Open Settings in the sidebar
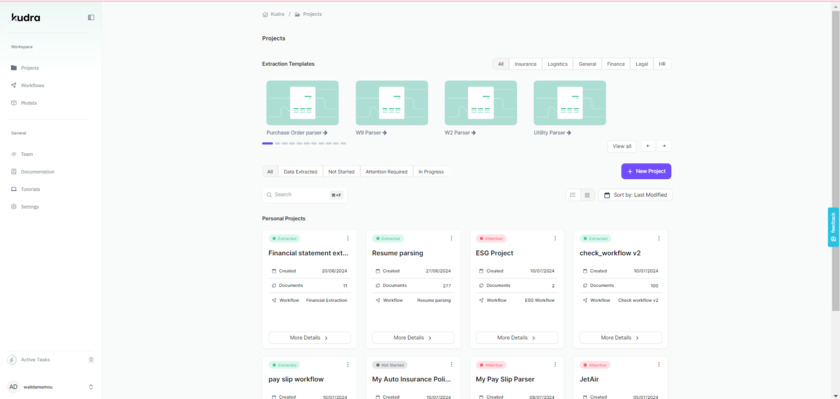This screenshot has height=399, width=840. 25,207
